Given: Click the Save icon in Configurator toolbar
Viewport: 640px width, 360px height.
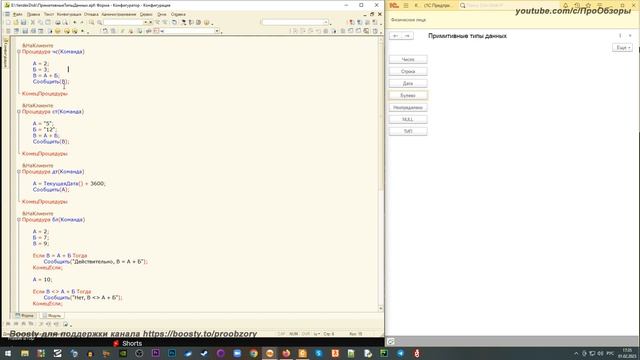Looking at the screenshot, I should pyautogui.click(x=23, y=22).
